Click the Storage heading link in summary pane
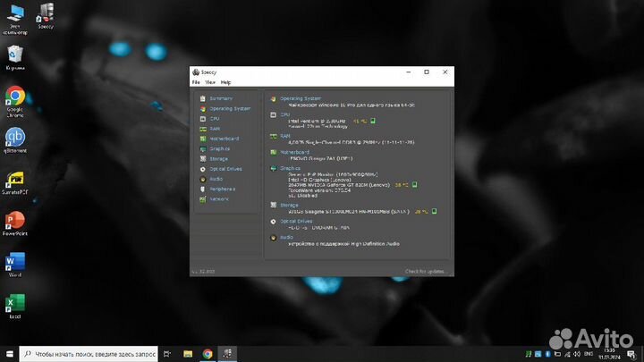The height and width of the screenshot is (362, 644). [x=289, y=206]
